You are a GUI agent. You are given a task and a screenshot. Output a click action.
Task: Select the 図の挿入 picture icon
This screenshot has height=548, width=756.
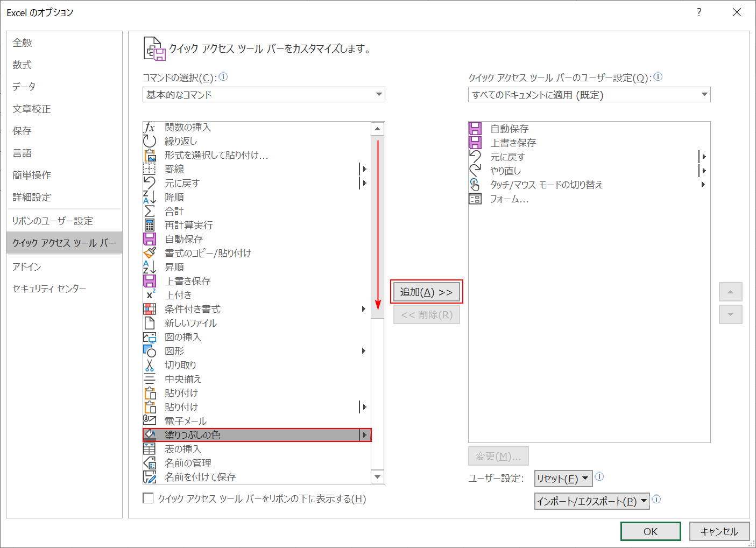tap(150, 336)
